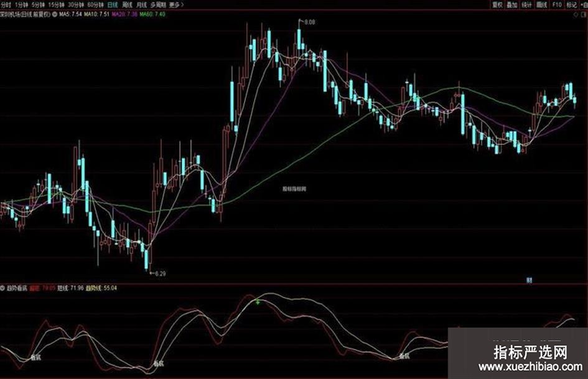Image resolution: width=588 pixels, height=379 pixels.
Task: Click the 画线 drawing tools button
Action: pos(542,4)
